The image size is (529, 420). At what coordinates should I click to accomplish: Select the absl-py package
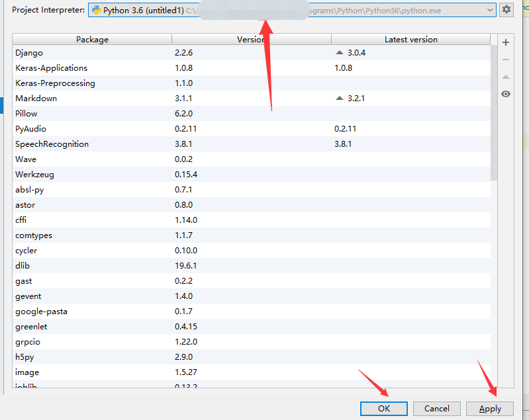[x=252, y=189]
